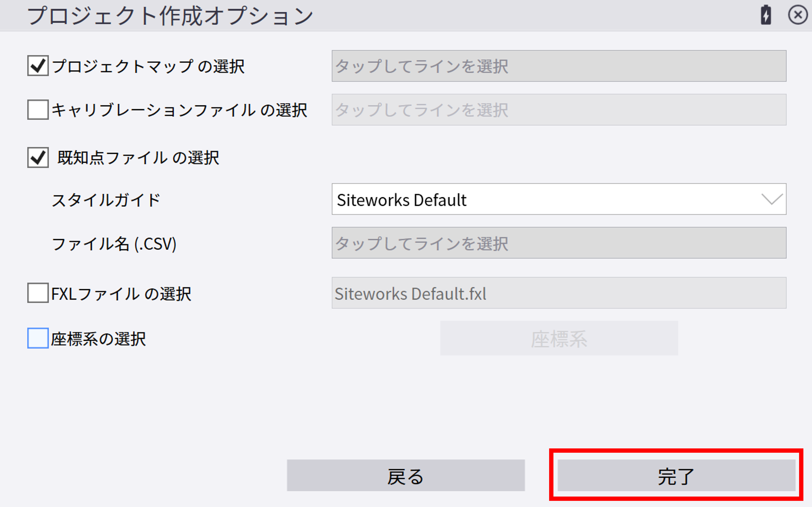Click the 座標系の選択 label text
Screen dimensions: 812x507
coord(98,339)
